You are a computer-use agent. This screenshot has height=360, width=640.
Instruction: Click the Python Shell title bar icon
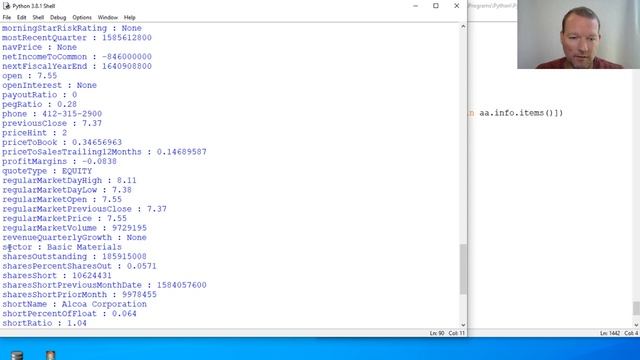click(7, 6)
